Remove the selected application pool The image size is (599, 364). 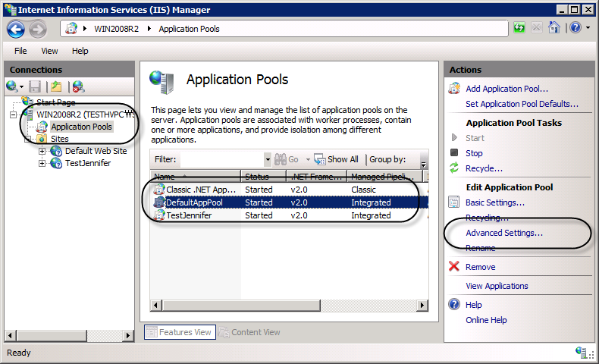[x=480, y=267]
